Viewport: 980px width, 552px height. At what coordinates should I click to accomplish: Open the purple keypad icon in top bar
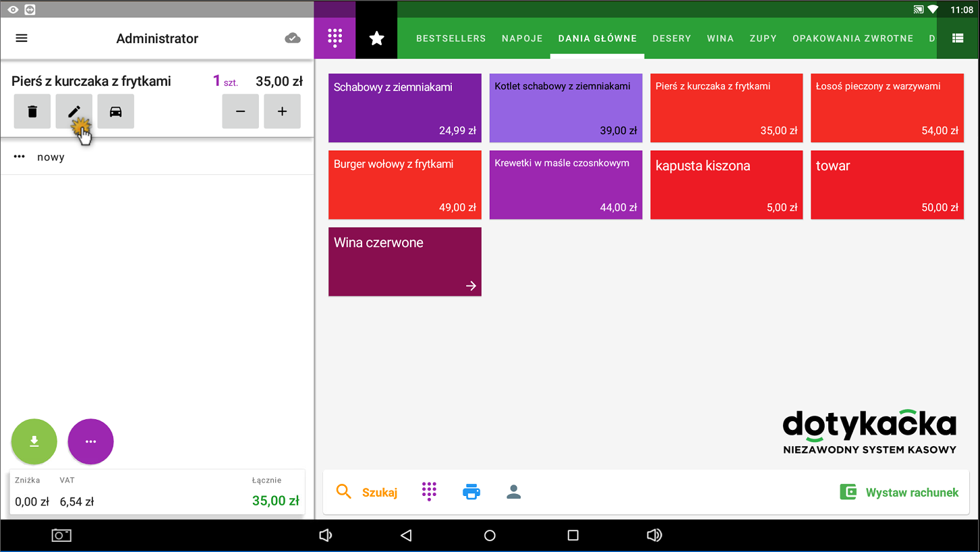click(335, 38)
